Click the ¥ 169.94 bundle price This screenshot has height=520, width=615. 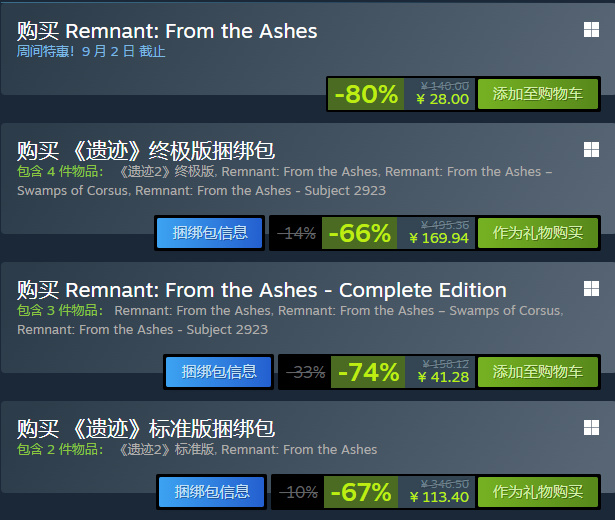tap(439, 238)
